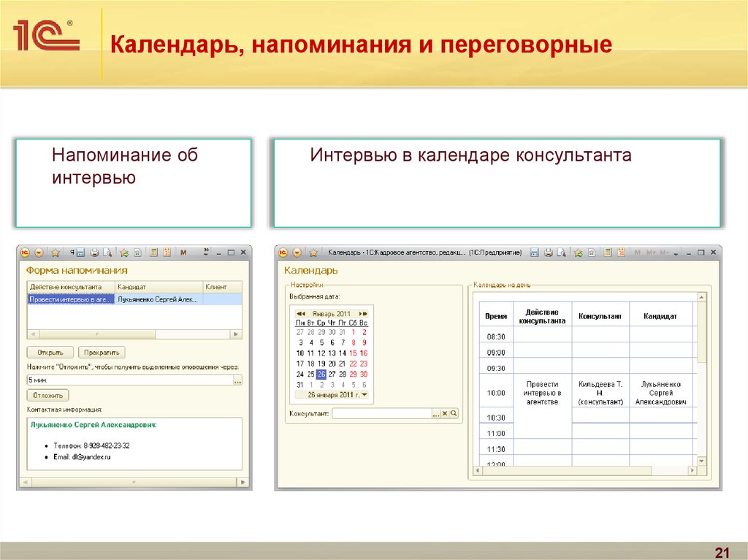This screenshot has height=560, width=748.
Task: Click the M memory icon in Форма напоминания
Action: click(x=183, y=253)
